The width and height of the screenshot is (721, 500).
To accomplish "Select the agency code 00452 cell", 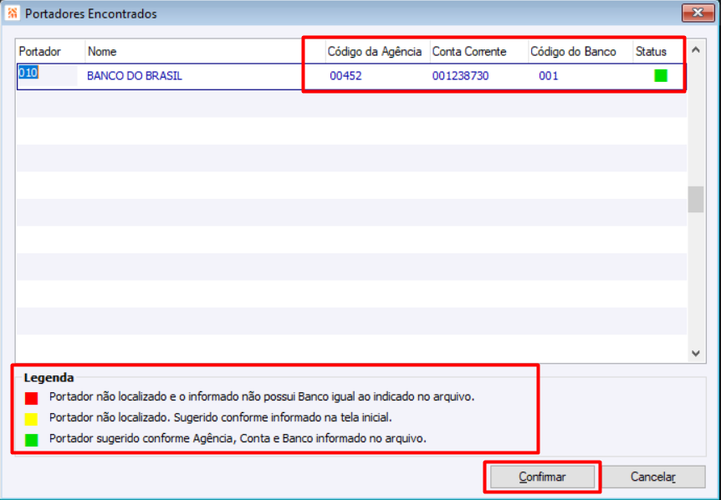I will pyautogui.click(x=346, y=76).
